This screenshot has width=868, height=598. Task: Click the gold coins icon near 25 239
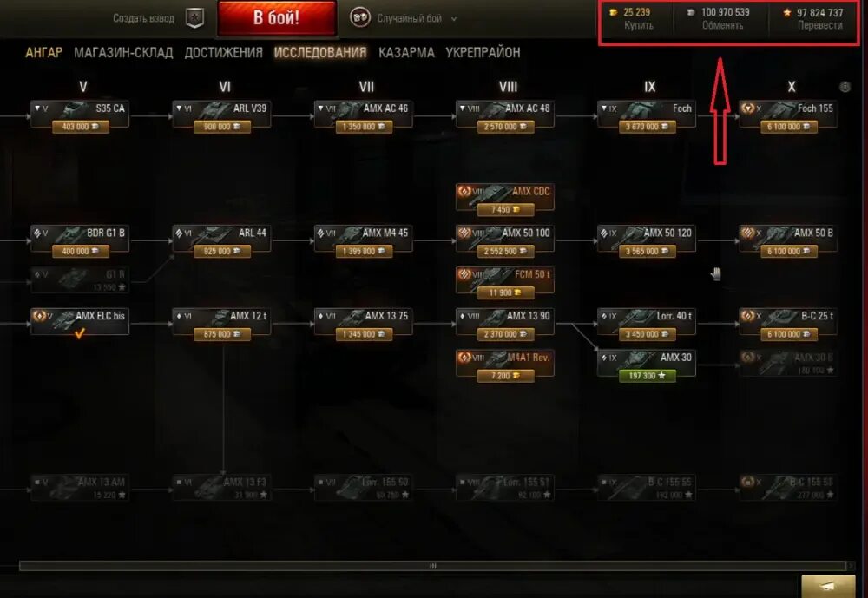(x=613, y=12)
